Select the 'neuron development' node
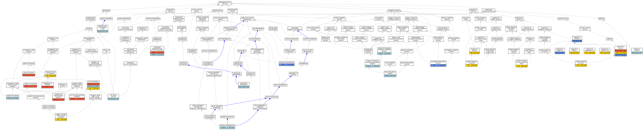Image resolution: width=644 pixels, height=130 pixels. [x=272, y=97]
